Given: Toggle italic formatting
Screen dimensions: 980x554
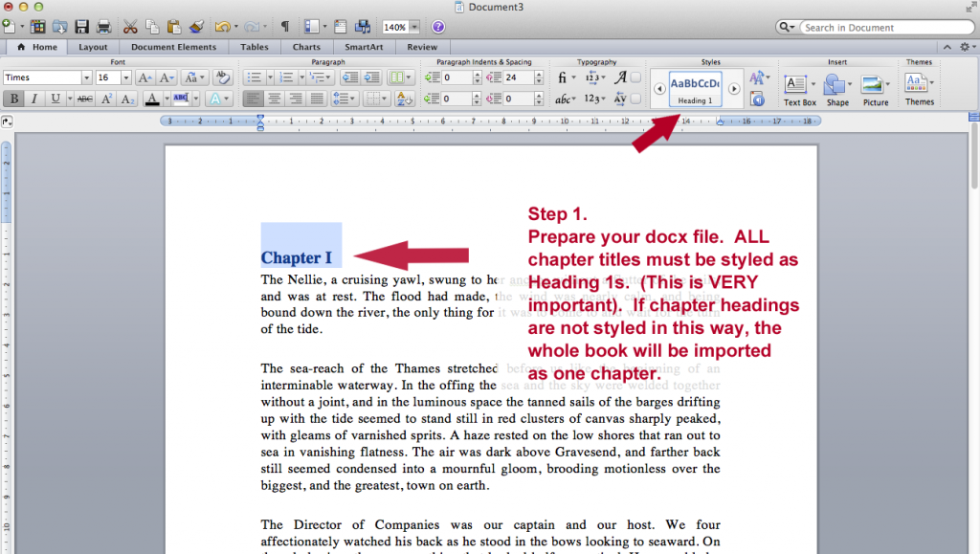Looking at the screenshot, I should (34, 99).
